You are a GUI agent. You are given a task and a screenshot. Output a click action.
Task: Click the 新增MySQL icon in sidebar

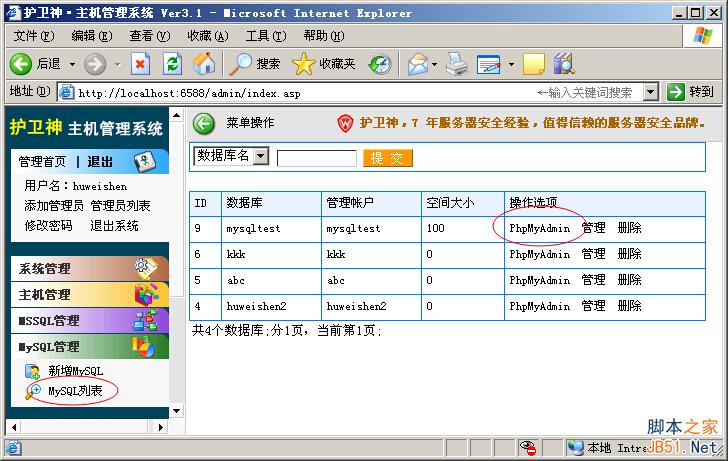pyautogui.click(x=32, y=371)
